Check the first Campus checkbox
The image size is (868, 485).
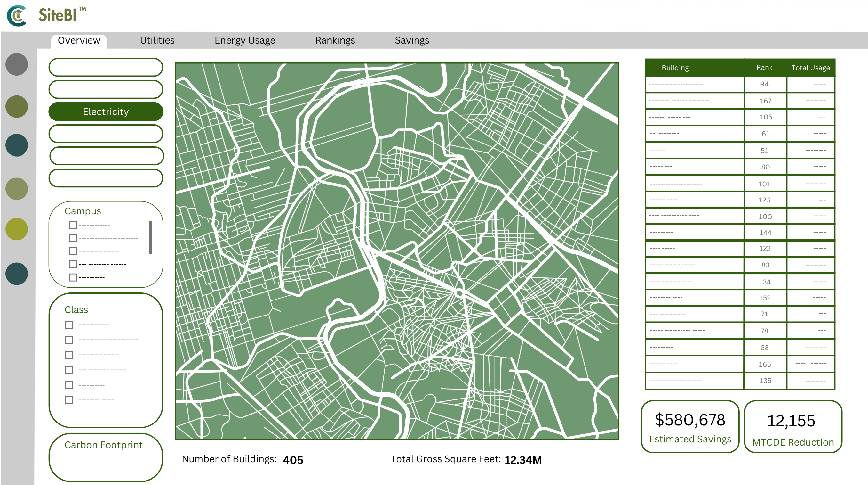(73, 225)
